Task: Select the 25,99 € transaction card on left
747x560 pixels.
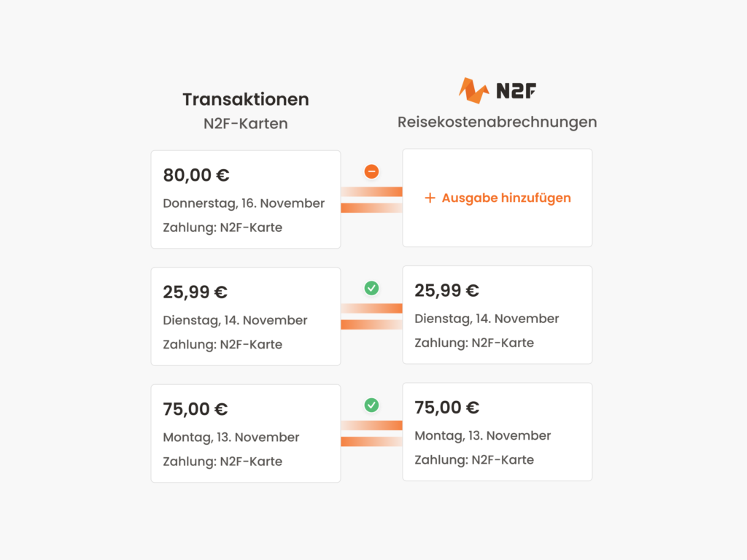Action: tap(246, 316)
